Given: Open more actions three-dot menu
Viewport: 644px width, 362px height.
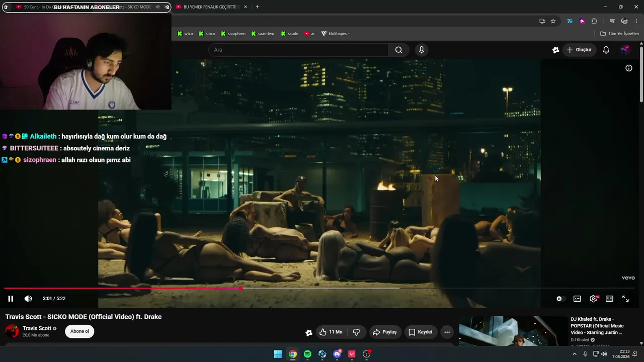Looking at the screenshot, I should coord(447,332).
